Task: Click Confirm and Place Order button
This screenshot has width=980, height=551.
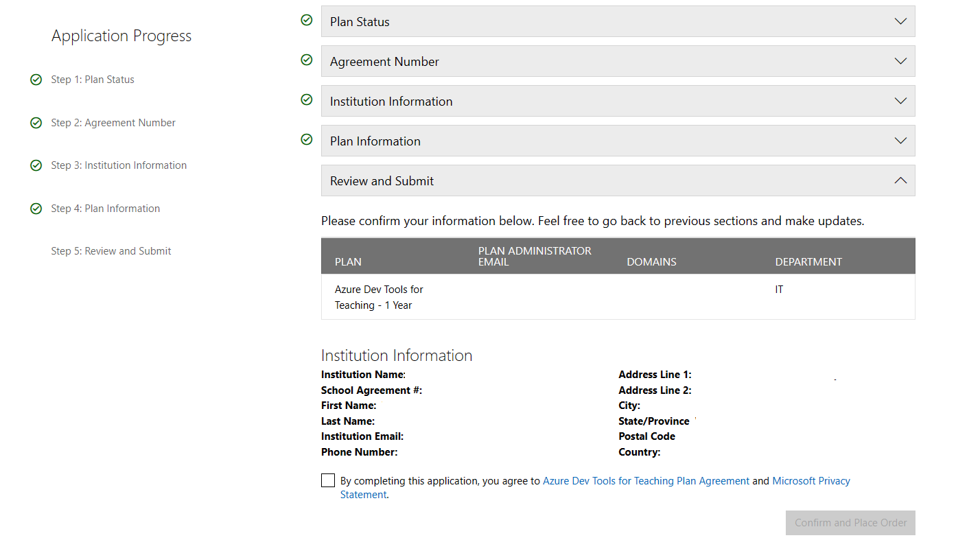Action: [x=850, y=523]
